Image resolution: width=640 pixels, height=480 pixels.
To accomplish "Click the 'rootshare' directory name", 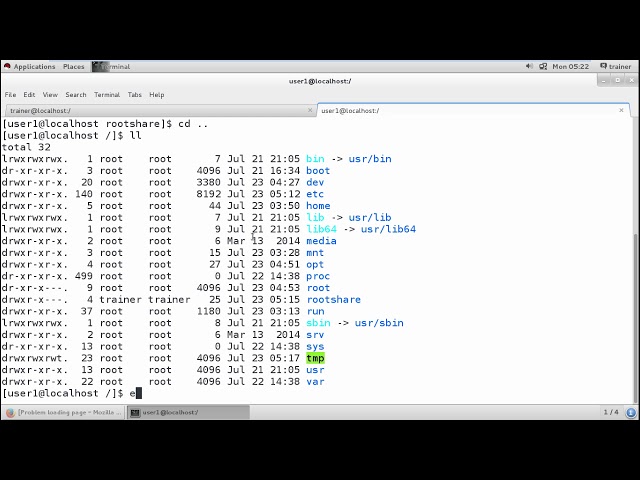I will (x=333, y=300).
